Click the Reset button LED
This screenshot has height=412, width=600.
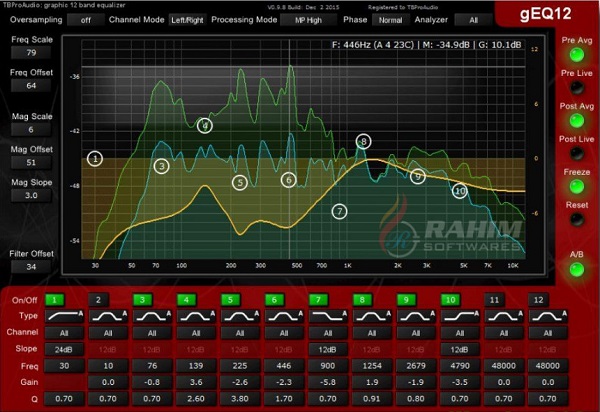(577, 220)
